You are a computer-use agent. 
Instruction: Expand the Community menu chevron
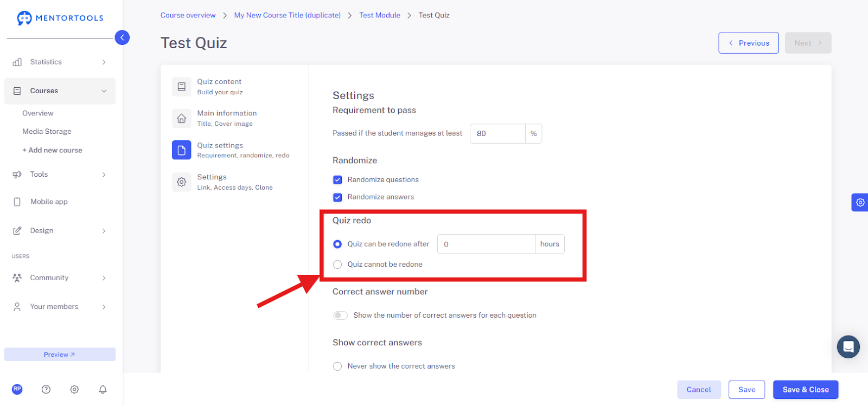pyautogui.click(x=104, y=278)
